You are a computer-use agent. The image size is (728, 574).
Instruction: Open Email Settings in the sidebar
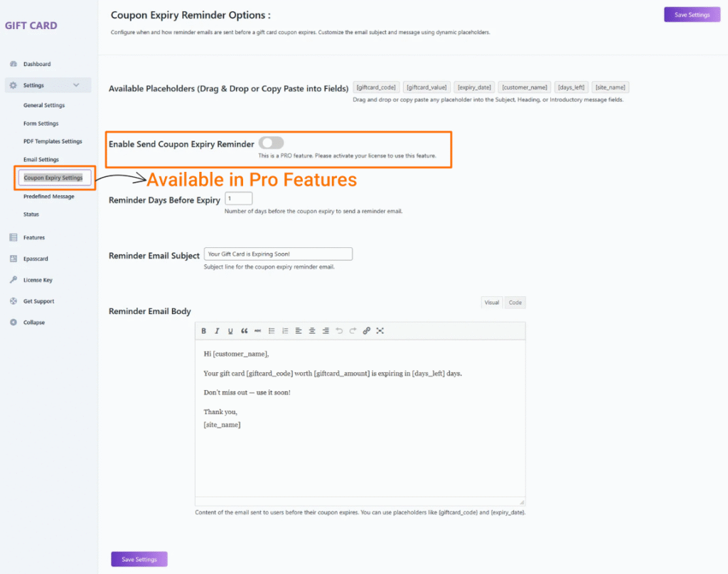click(x=41, y=160)
